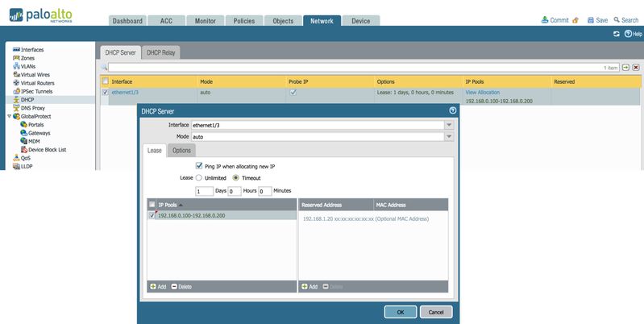Screen dimensions: 644x324
Task: Open the Objects tab
Action: tap(283, 20)
